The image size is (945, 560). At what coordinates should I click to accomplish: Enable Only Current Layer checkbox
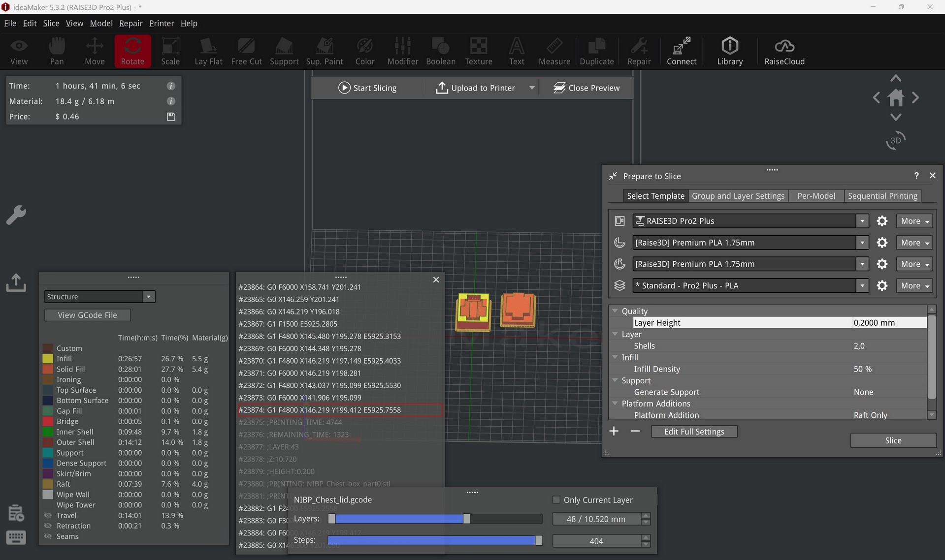556,500
